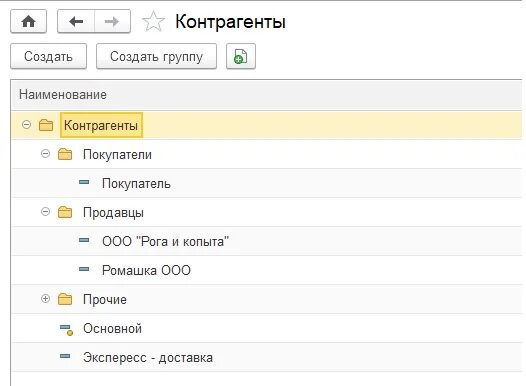
Task: Go to the home page icon
Action: point(29,22)
